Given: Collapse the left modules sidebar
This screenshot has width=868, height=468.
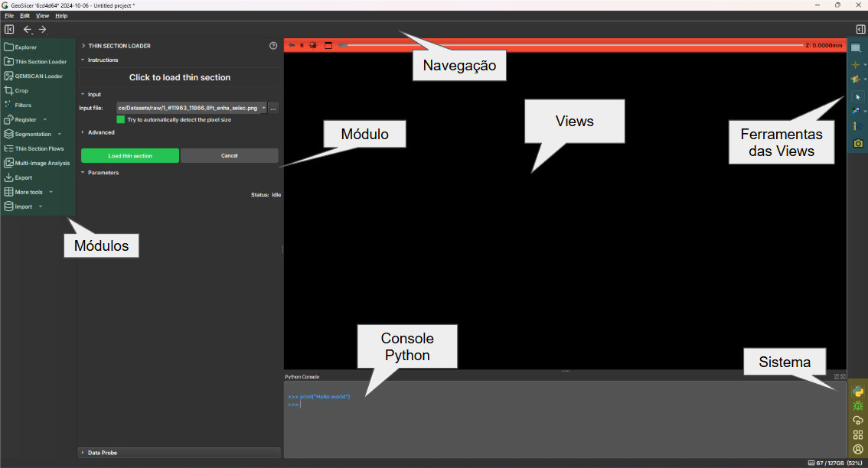Looking at the screenshot, I should (x=9, y=30).
